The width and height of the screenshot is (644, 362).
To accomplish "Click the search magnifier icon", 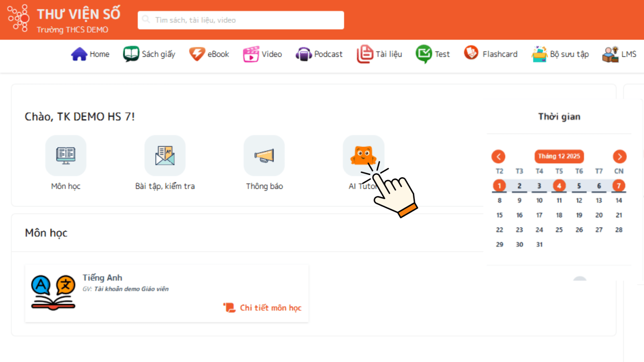I will click(146, 20).
